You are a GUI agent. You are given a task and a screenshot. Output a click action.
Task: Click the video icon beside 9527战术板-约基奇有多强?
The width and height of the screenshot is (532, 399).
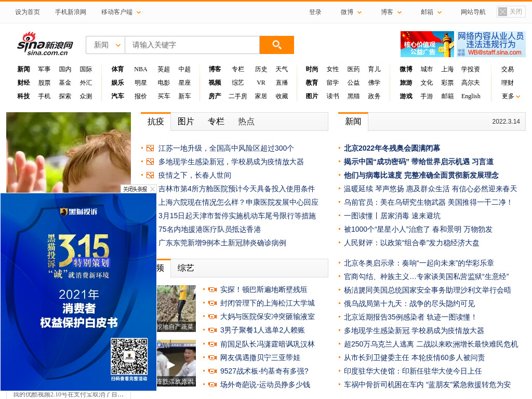[x=212, y=371]
